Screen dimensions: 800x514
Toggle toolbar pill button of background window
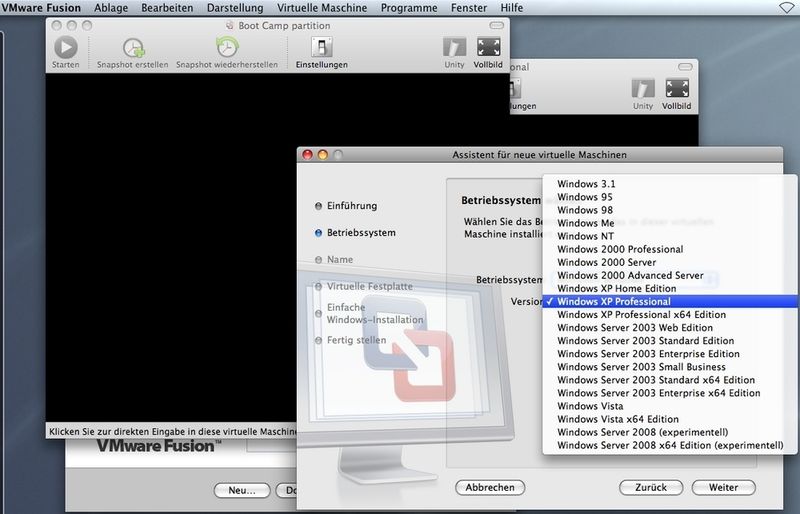[685, 67]
